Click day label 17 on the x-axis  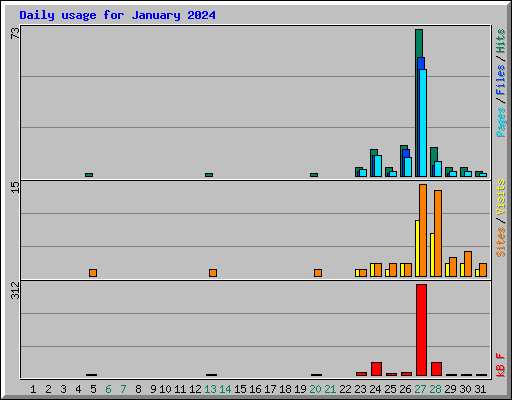(x=270, y=389)
